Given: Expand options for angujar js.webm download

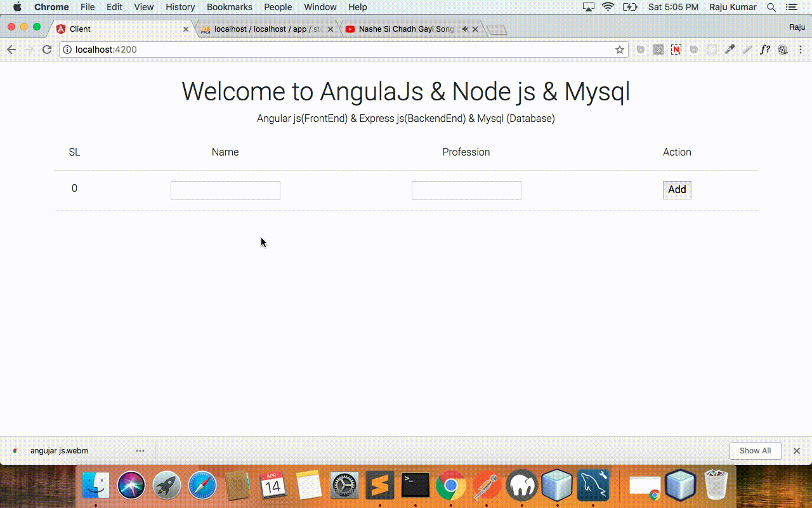Looking at the screenshot, I should pyautogui.click(x=140, y=451).
